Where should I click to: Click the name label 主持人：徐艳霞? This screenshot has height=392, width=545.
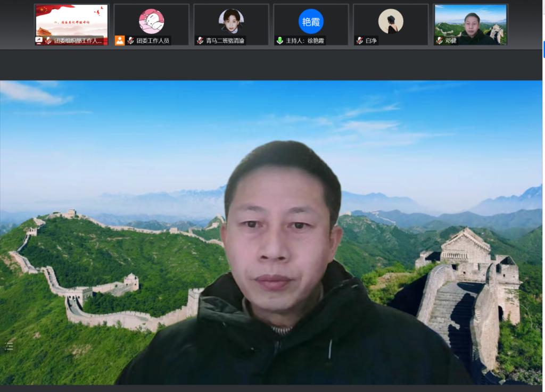click(x=305, y=40)
